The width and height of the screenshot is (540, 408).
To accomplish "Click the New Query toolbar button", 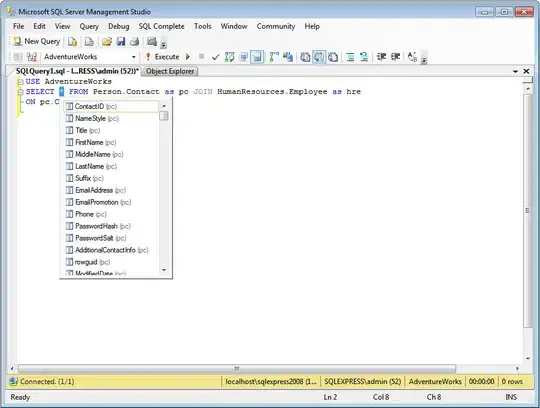I will click(x=37, y=42).
